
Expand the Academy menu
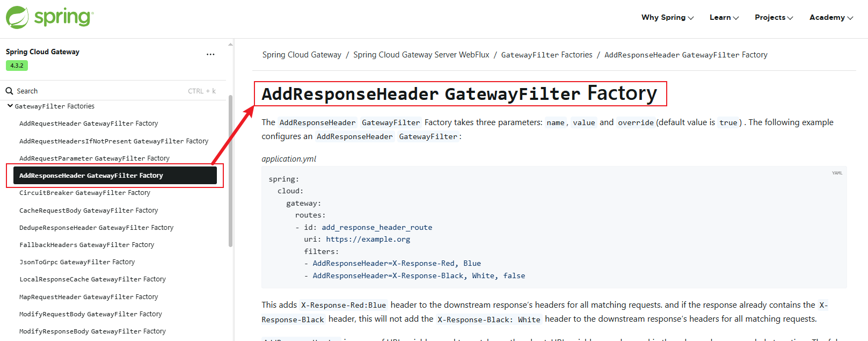(x=831, y=18)
